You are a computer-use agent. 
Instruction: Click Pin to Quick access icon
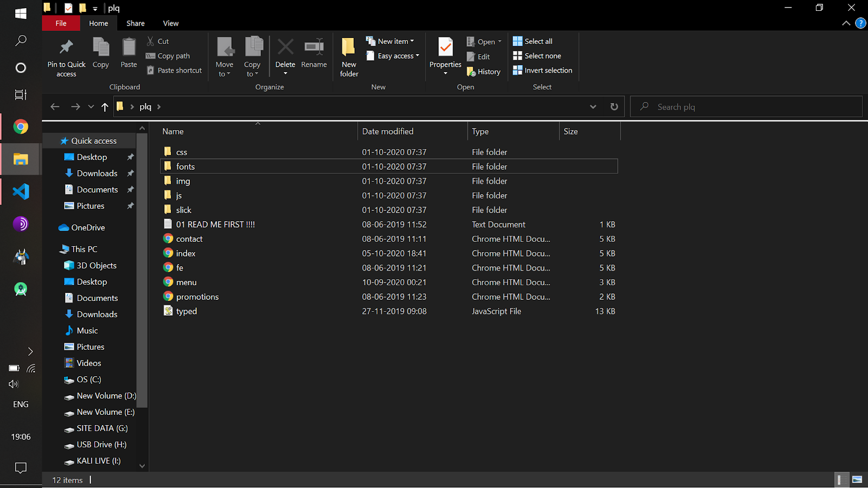[x=66, y=47]
